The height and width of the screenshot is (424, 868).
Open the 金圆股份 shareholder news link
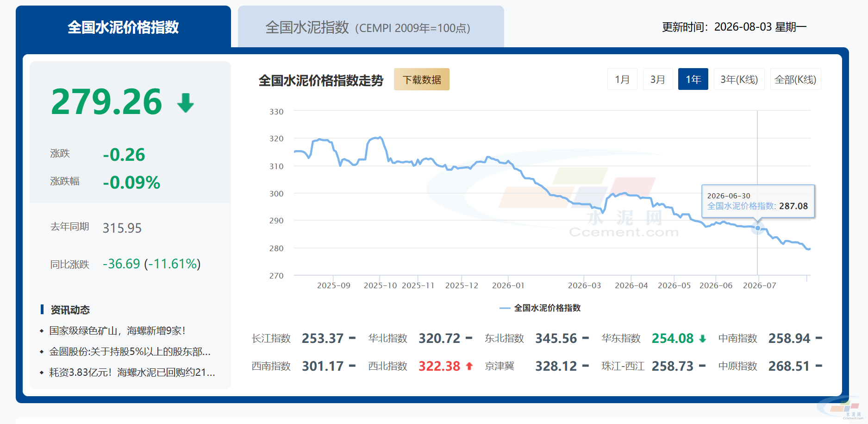[x=130, y=352]
